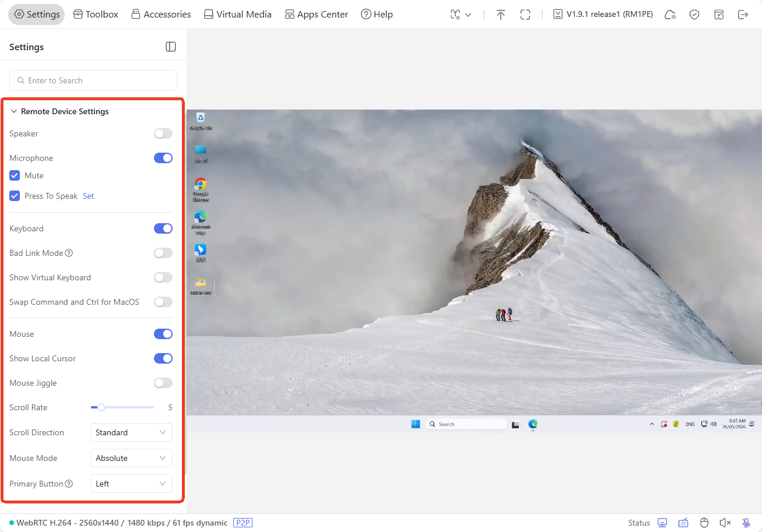Click the Scroll Rate value 5
The image size is (762, 532).
click(170, 407)
